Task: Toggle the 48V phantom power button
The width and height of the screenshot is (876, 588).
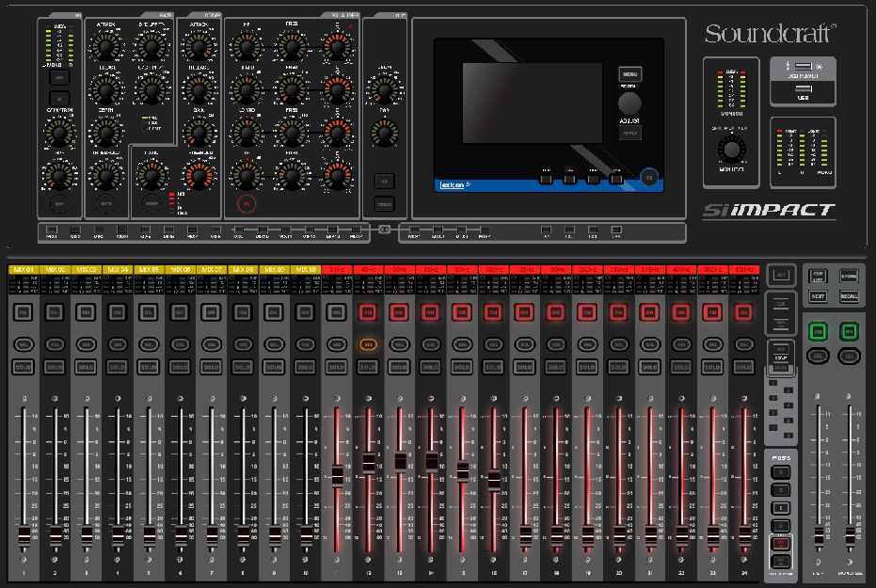Action: click(x=59, y=78)
